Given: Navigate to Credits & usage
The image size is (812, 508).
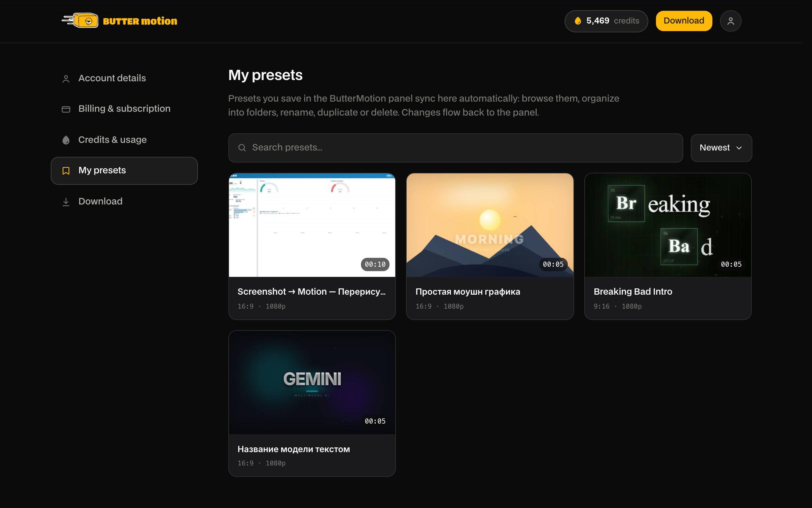Looking at the screenshot, I should point(124,140).
